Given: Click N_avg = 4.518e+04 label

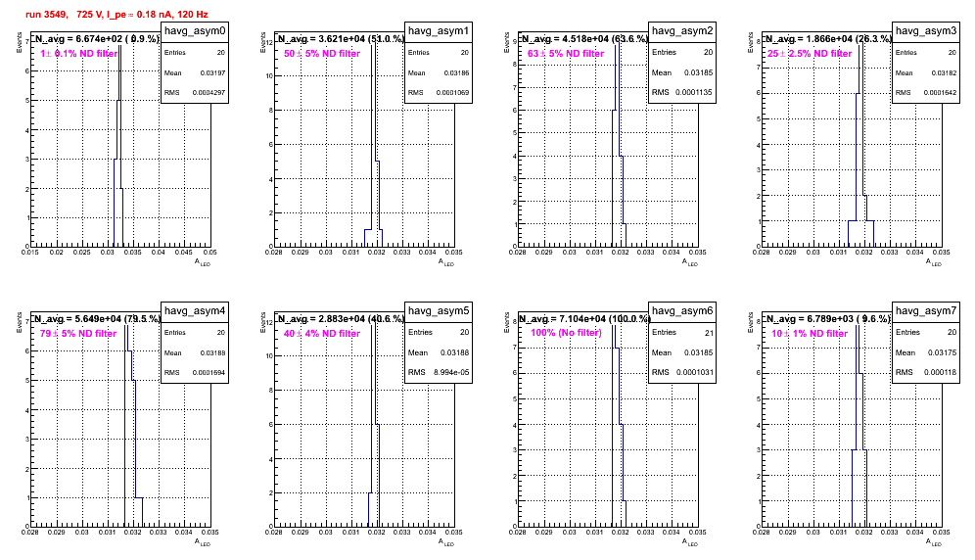Looking at the screenshot, I should (584, 39).
